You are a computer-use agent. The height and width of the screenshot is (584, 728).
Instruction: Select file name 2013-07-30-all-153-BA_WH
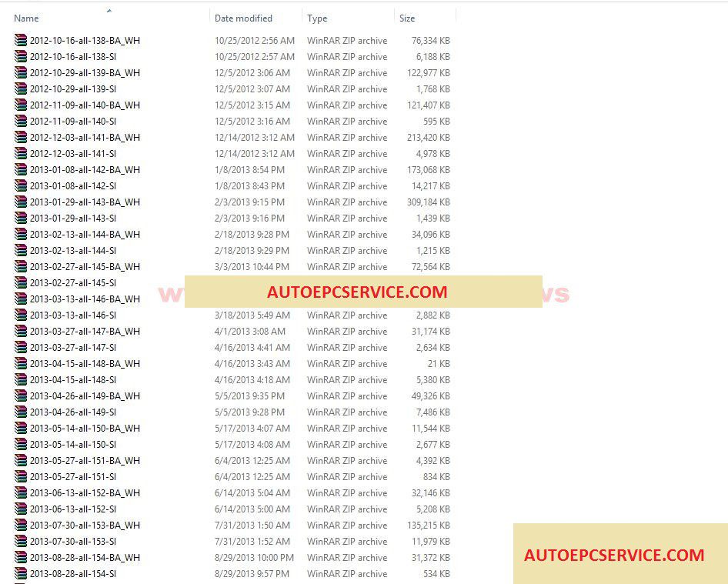point(85,525)
